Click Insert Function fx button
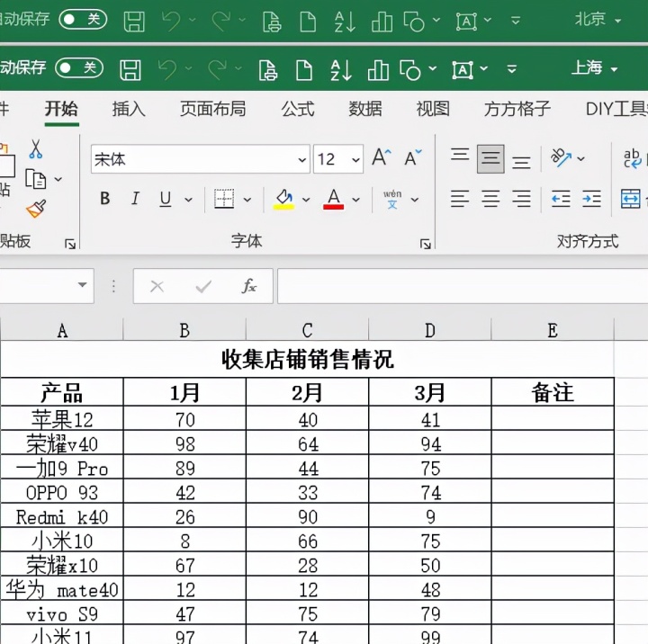This screenshot has height=644, width=648. pyautogui.click(x=248, y=286)
